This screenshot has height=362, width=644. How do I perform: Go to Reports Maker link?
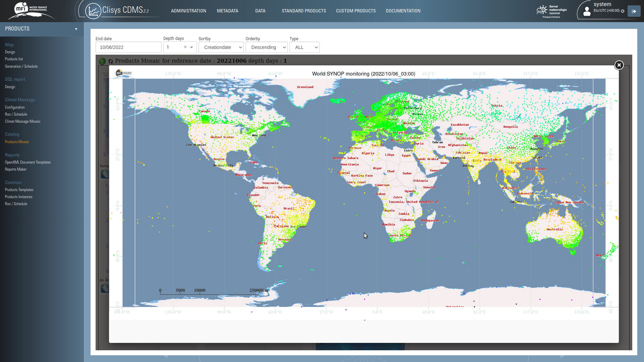pyautogui.click(x=16, y=169)
